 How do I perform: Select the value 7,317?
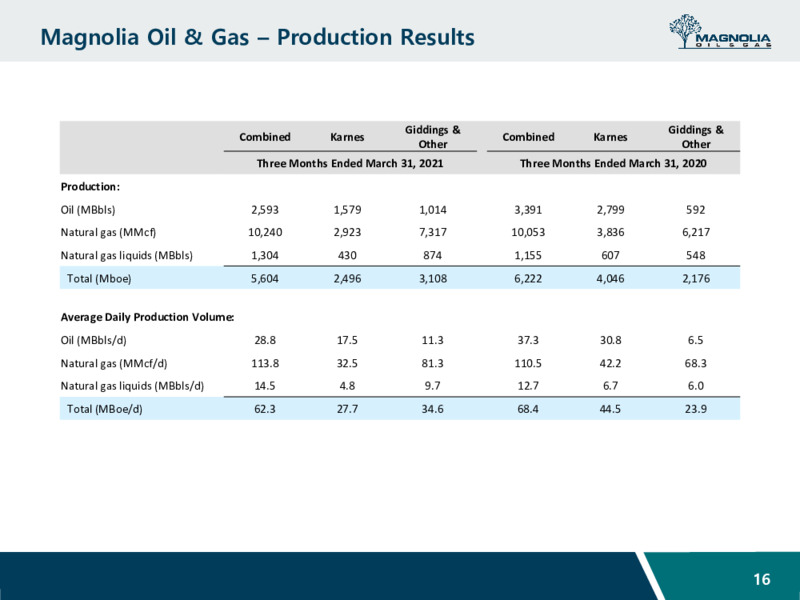pos(433,233)
